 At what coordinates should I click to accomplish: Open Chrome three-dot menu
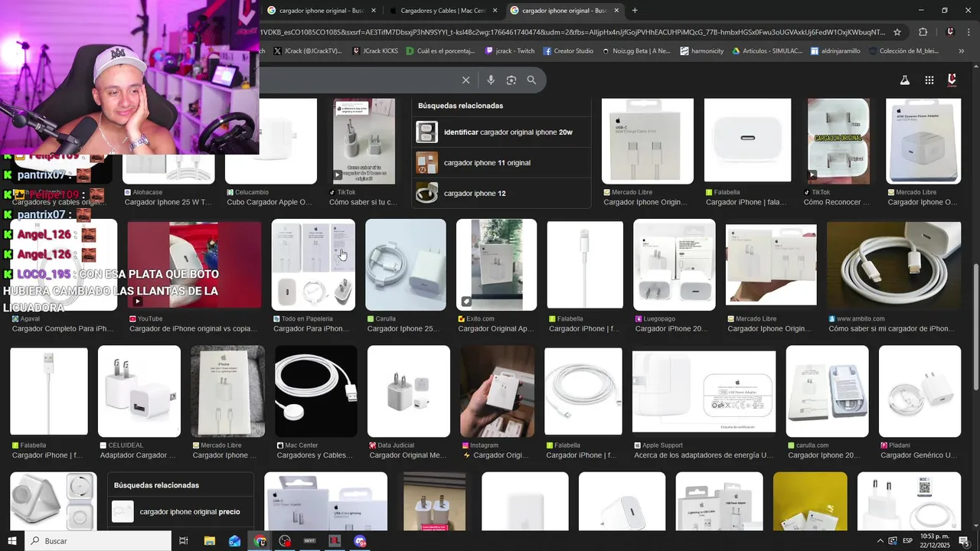tap(968, 32)
